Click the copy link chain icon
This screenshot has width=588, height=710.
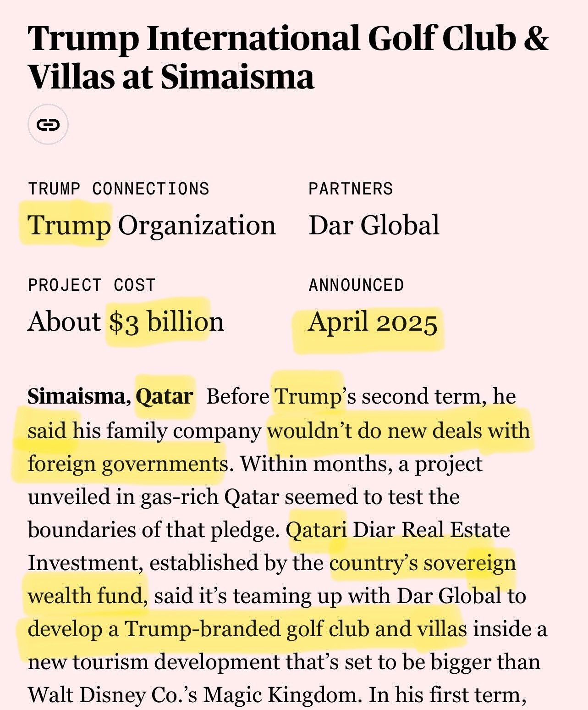coord(48,125)
